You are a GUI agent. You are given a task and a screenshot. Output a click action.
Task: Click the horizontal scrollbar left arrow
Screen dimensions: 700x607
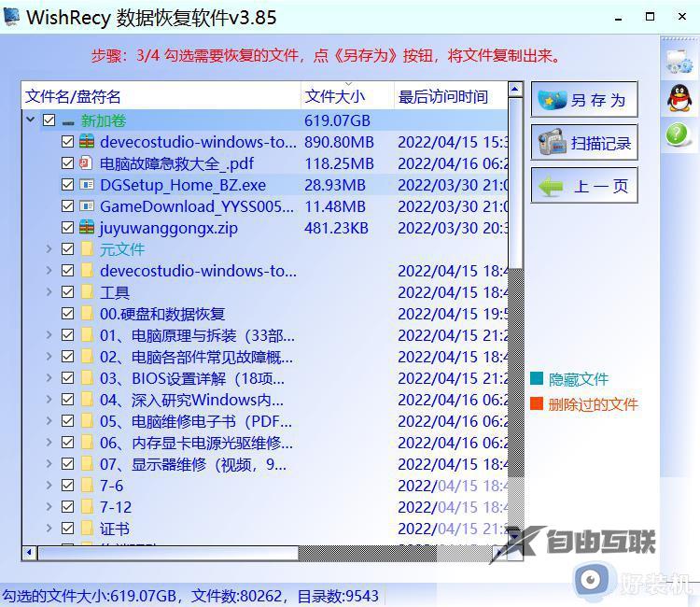pyautogui.click(x=29, y=553)
